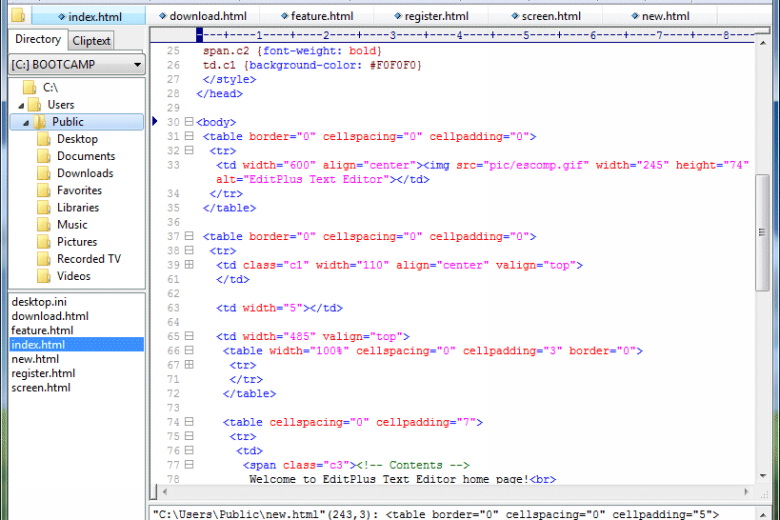
Task: Open the Recorded TV folder
Action: (89, 259)
